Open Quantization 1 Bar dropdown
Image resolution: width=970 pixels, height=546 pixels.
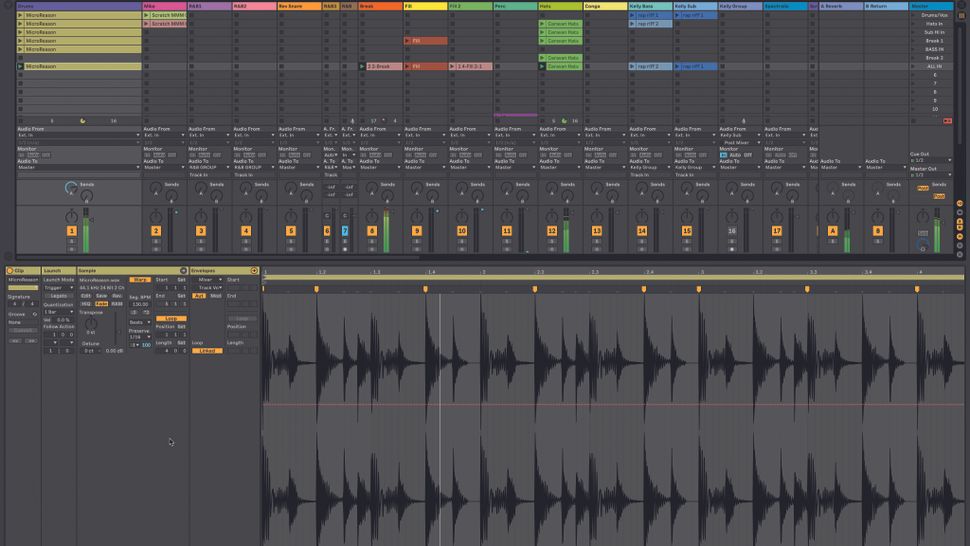[59, 312]
